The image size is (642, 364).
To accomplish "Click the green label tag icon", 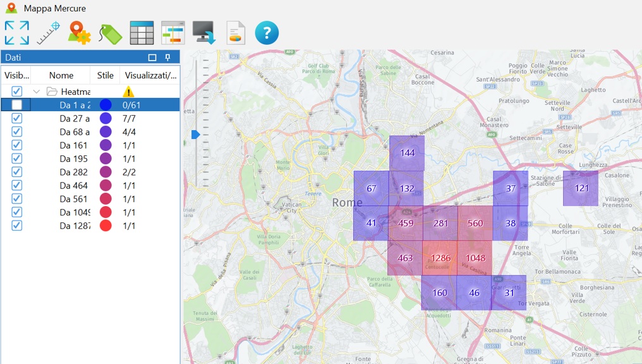I will click(111, 33).
